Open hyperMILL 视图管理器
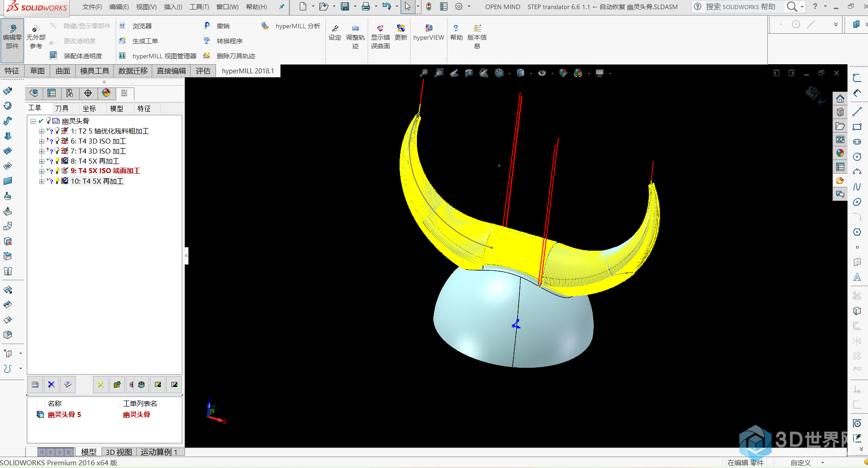Image resolution: width=868 pixels, height=468 pixels. [x=158, y=56]
